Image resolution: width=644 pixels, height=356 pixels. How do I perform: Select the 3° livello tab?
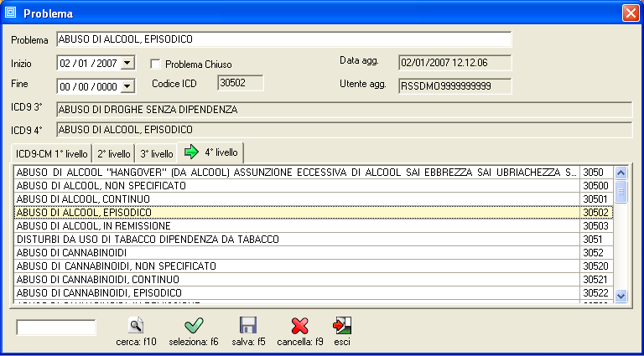pyautogui.click(x=157, y=154)
